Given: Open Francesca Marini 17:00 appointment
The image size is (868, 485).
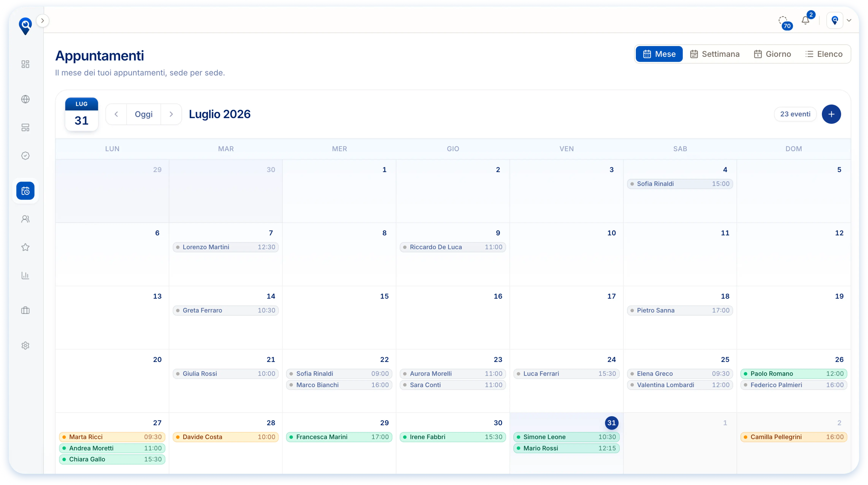Looking at the screenshot, I should coord(339,437).
